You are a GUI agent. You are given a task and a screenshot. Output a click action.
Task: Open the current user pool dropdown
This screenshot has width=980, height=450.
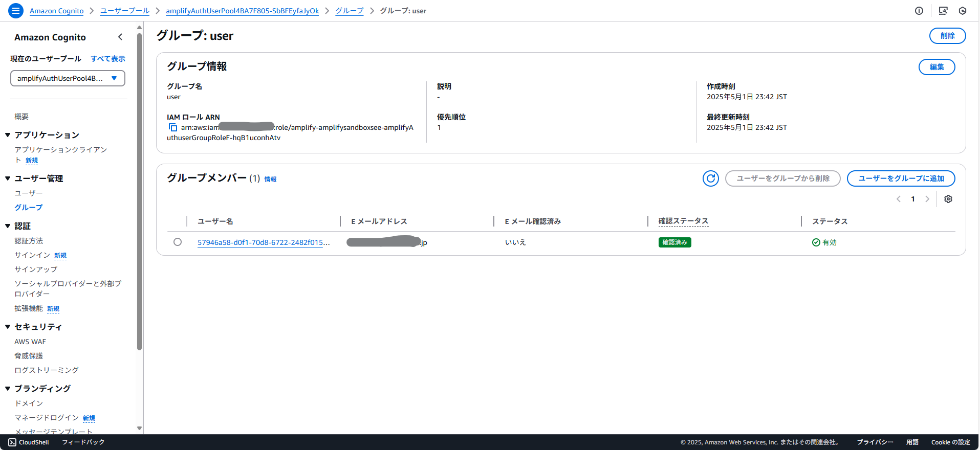[x=68, y=78]
